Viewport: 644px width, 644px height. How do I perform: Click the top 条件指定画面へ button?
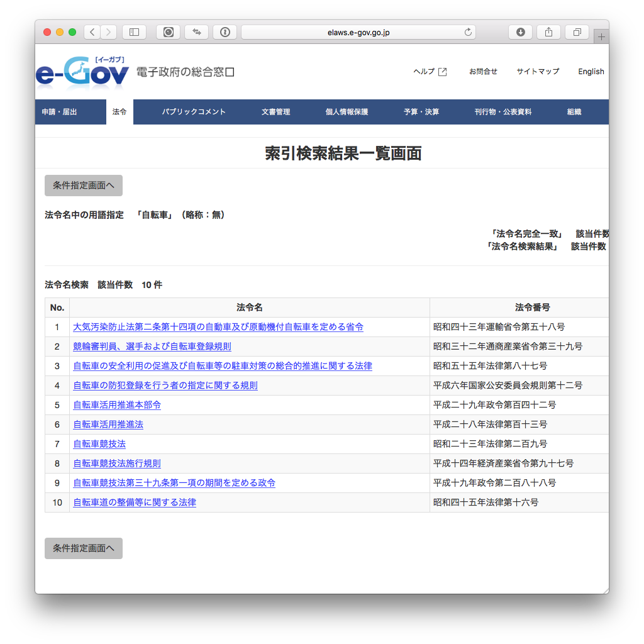tap(84, 186)
